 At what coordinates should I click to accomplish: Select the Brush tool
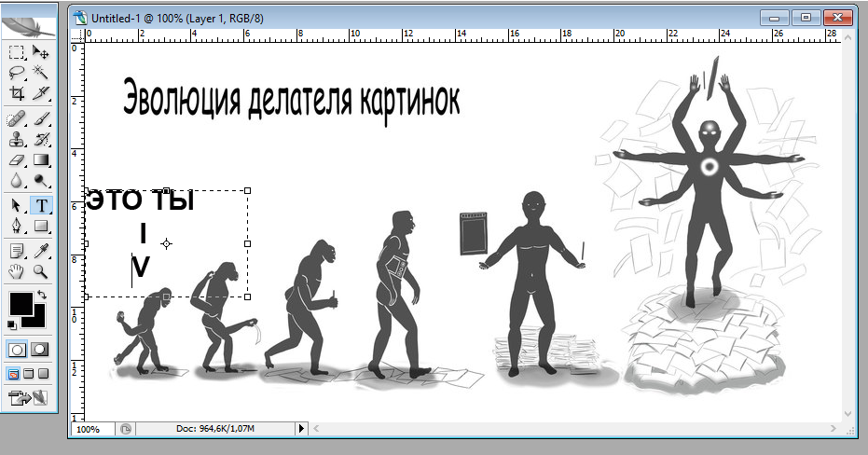point(40,118)
